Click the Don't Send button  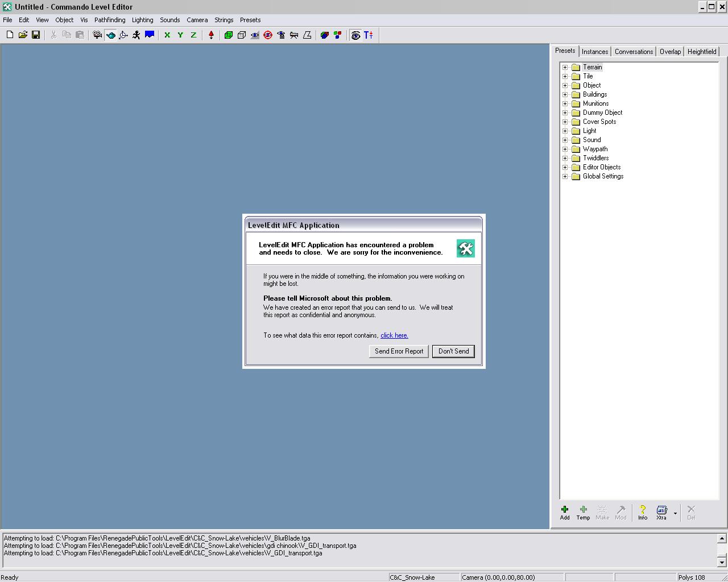coord(453,351)
